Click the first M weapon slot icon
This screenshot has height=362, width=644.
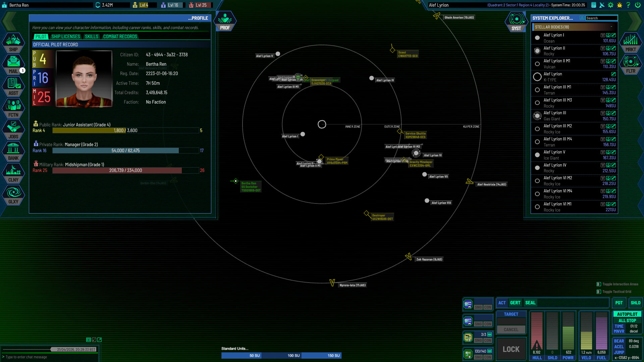click(468, 304)
